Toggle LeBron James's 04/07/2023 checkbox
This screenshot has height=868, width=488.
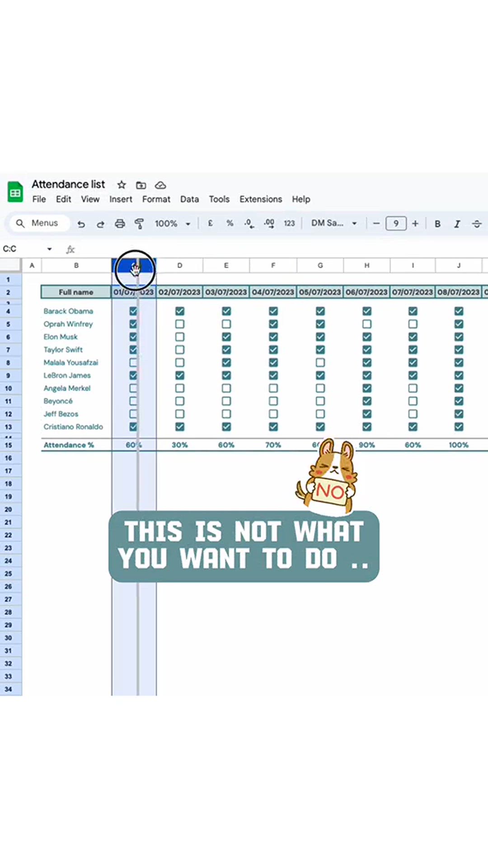click(x=273, y=375)
